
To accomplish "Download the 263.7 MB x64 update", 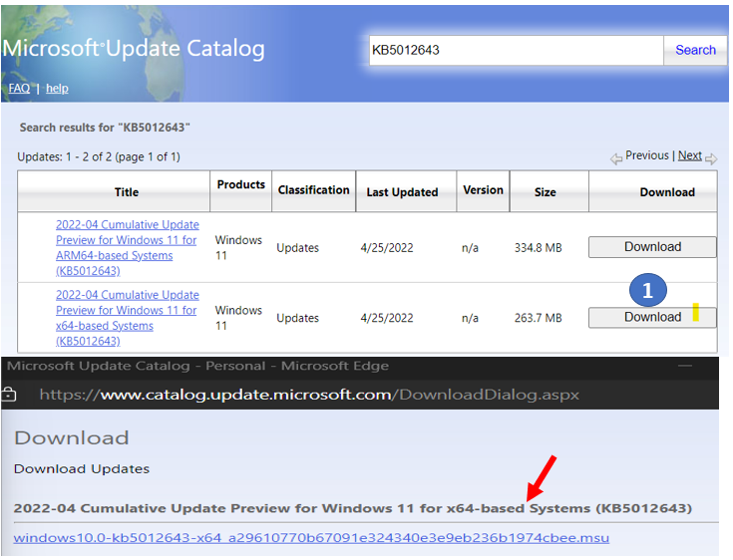I will [x=652, y=317].
